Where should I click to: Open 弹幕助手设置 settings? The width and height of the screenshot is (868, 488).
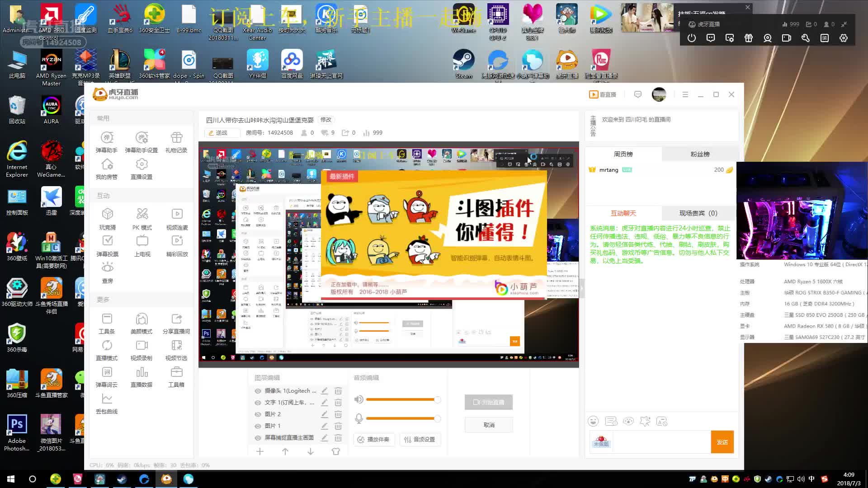[x=142, y=142]
